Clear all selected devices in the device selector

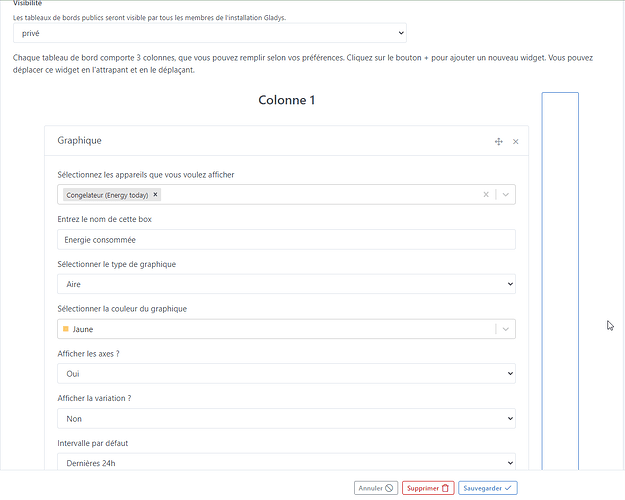click(486, 195)
